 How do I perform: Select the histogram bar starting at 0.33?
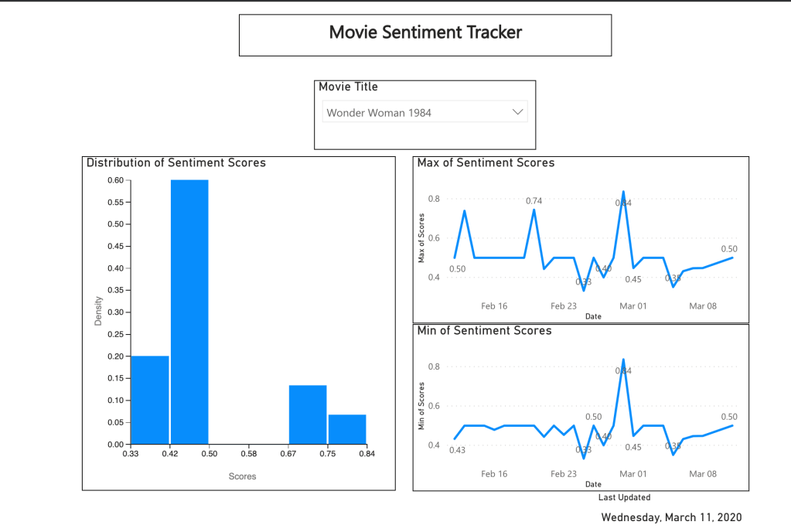click(150, 400)
